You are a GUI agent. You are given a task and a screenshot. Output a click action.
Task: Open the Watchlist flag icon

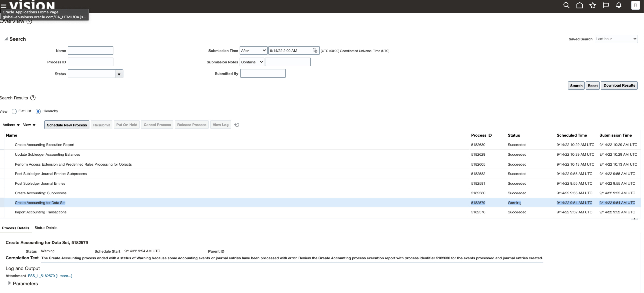coord(606,5)
